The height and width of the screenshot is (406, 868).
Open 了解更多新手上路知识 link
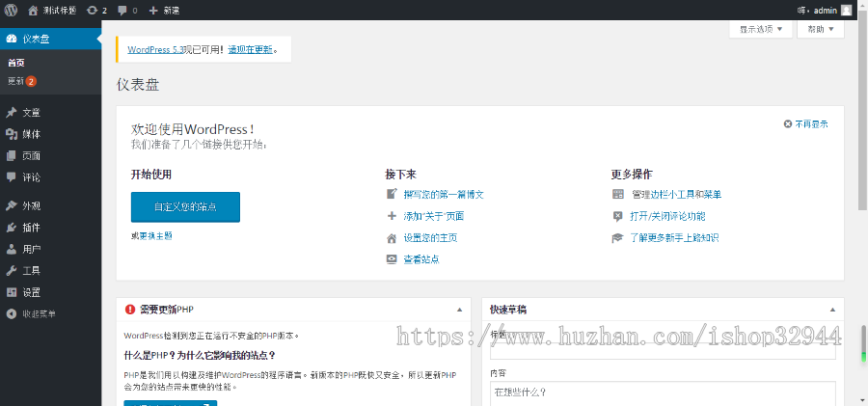point(674,238)
